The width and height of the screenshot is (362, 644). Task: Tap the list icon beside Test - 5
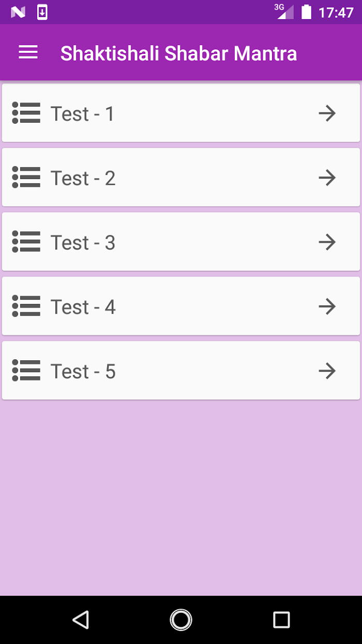tap(26, 371)
